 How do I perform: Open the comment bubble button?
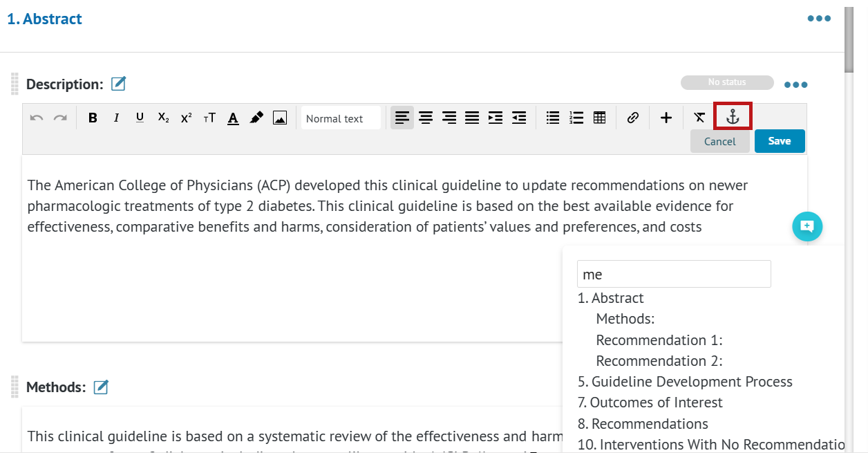click(x=807, y=226)
